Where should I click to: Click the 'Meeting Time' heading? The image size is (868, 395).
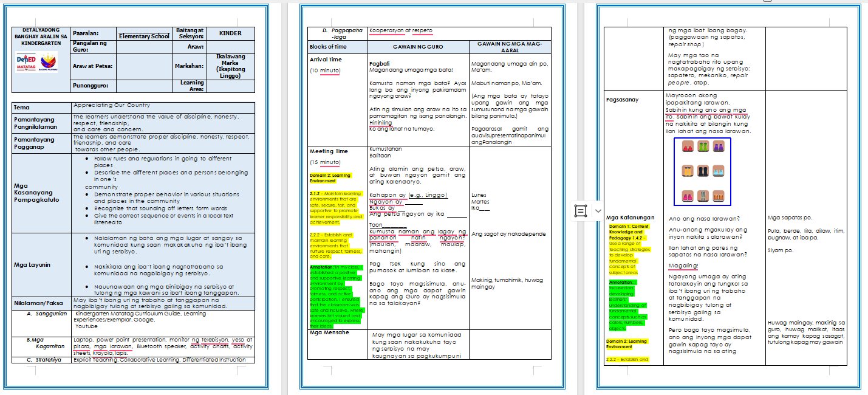pos(329,151)
